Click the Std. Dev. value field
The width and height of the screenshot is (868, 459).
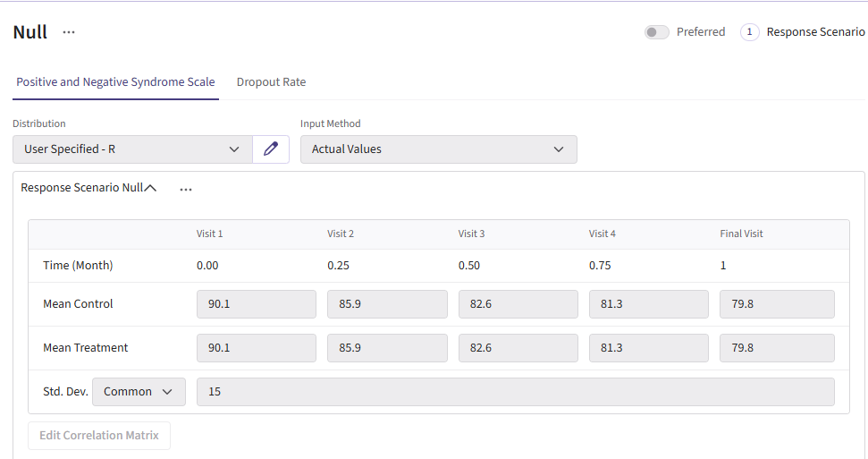515,392
